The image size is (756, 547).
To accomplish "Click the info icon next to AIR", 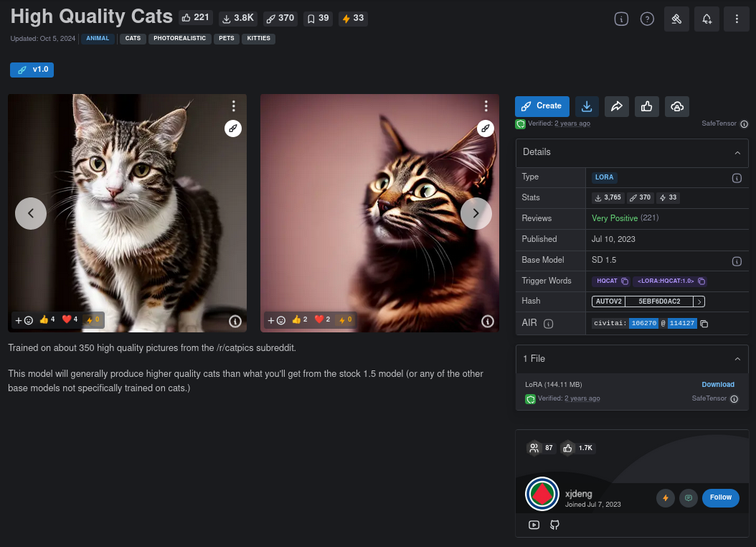I will [x=548, y=324].
